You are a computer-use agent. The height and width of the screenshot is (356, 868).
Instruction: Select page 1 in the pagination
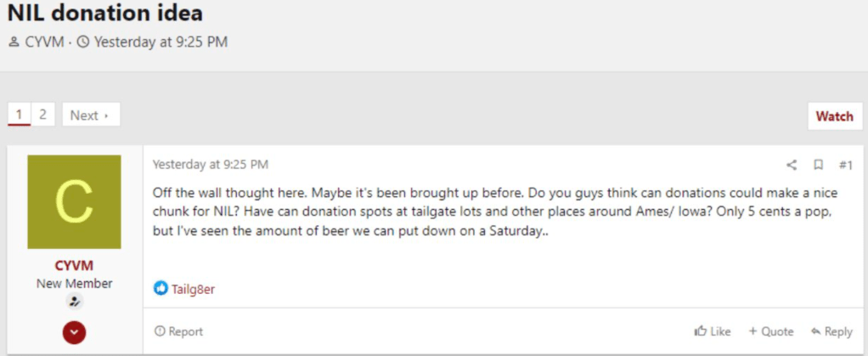pos(19,115)
